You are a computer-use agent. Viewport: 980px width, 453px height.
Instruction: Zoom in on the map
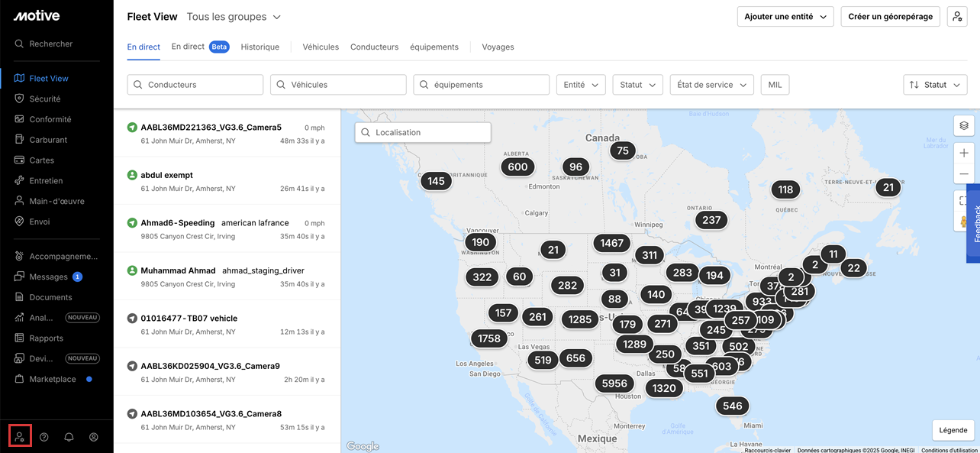(963, 154)
